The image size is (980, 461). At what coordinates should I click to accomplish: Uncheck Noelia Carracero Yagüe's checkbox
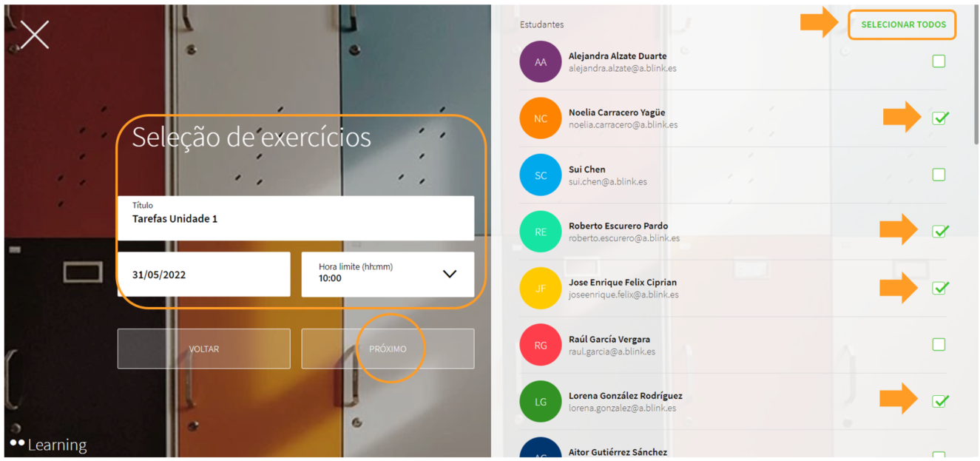tap(939, 118)
